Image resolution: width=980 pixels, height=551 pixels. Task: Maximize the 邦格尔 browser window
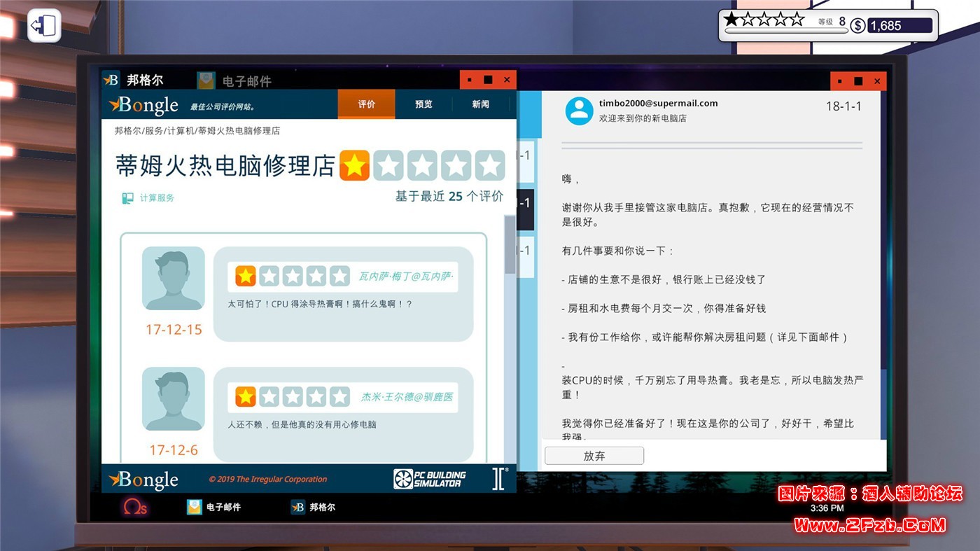pyautogui.click(x=488, y=80)
